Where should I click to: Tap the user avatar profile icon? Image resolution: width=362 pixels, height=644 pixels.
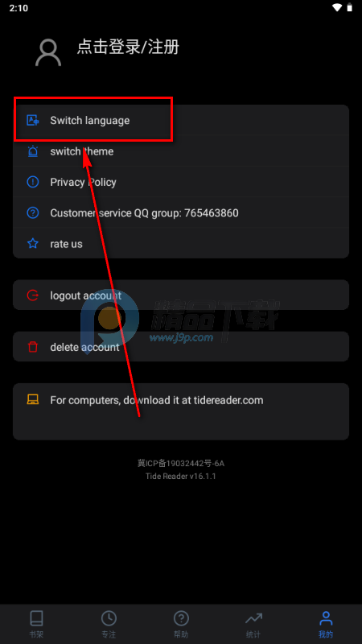coord(48,52)
